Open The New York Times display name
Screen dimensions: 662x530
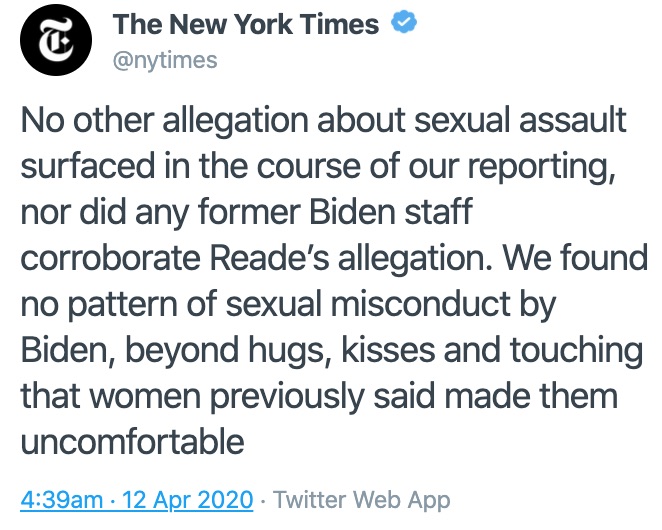pyautogui.click(x=246, y=25)
